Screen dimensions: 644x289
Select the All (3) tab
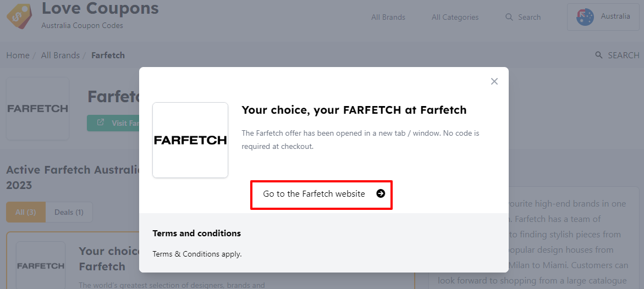point(26,212)
